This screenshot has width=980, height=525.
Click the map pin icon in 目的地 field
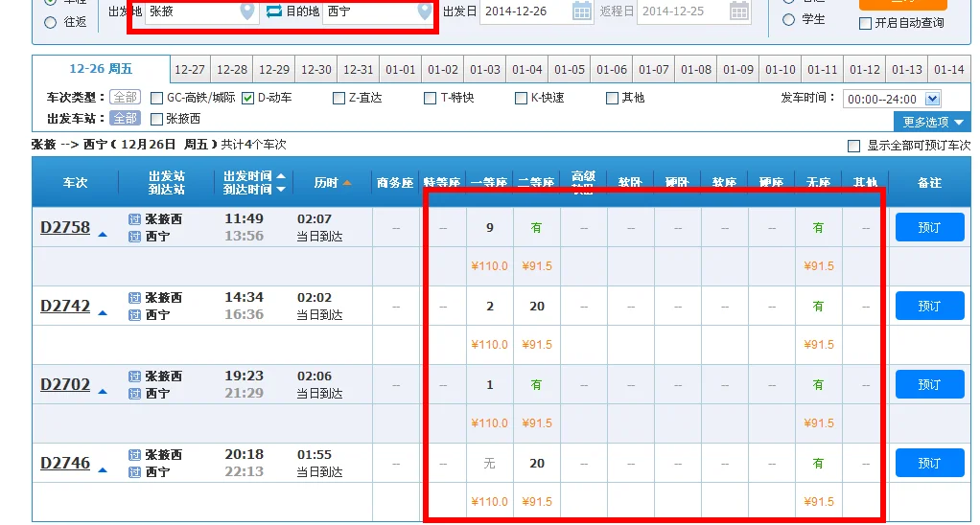pyautogui.click(x=425, y=11)
